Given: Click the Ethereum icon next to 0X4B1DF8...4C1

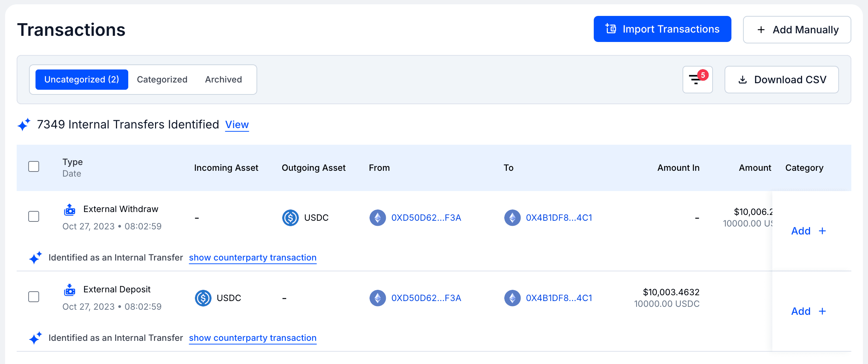Looking at the screenshot, I should tap(512, 217).
